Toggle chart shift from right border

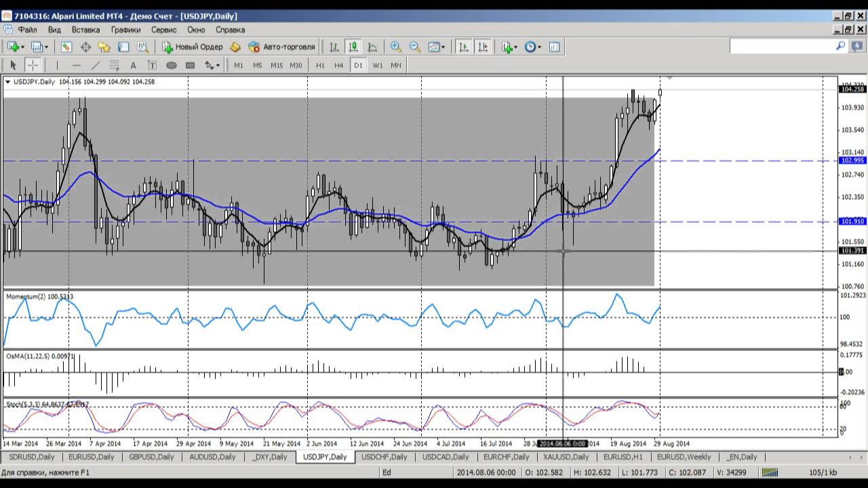point(483,47)
